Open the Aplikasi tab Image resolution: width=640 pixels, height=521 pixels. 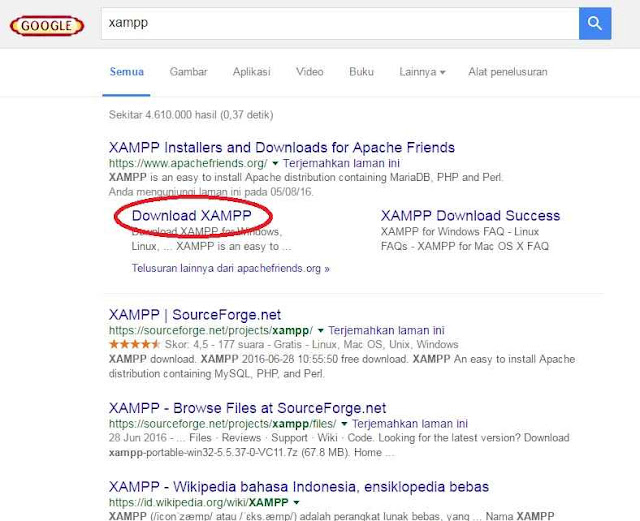(x=251, y=72)
